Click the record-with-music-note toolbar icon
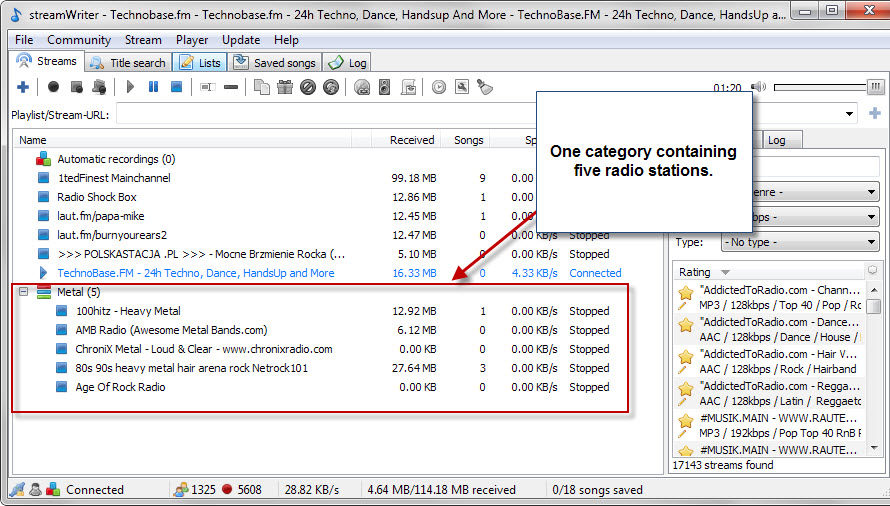 tap(99, 87)
